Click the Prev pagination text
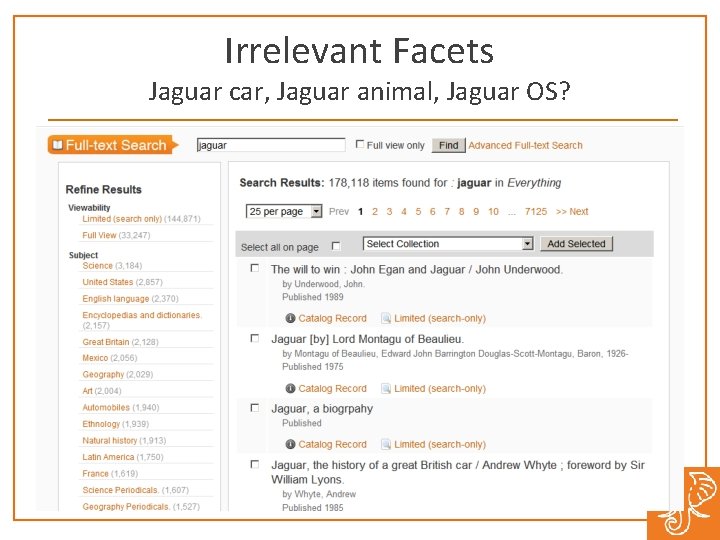The height and width of the screenshot is (540, 720). coord(339,212)
